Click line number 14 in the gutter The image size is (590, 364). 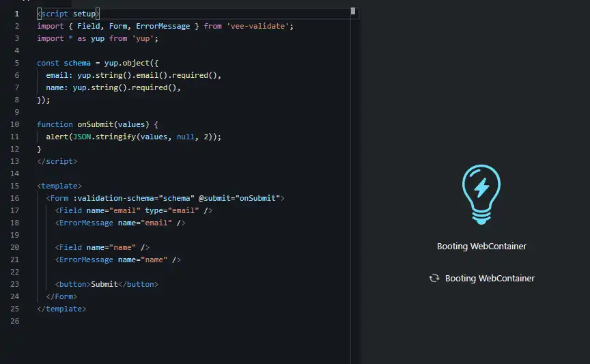(14, 173)
